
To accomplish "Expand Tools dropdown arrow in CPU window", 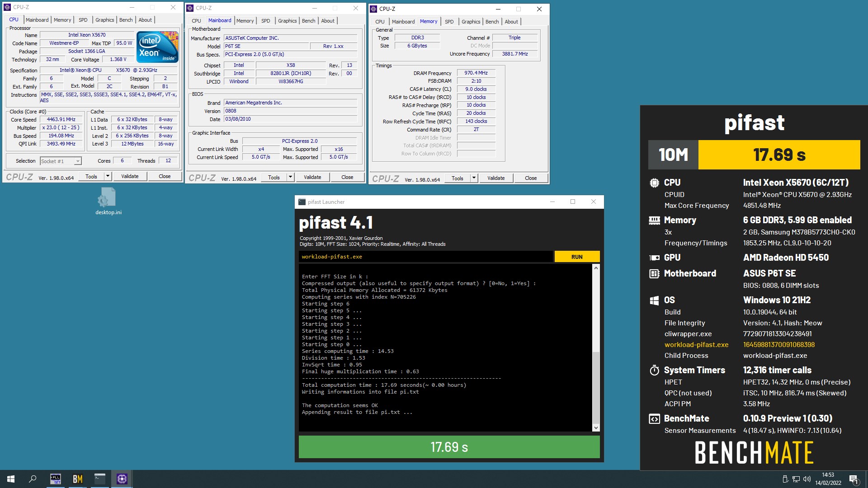I will (x=108, y=176).
